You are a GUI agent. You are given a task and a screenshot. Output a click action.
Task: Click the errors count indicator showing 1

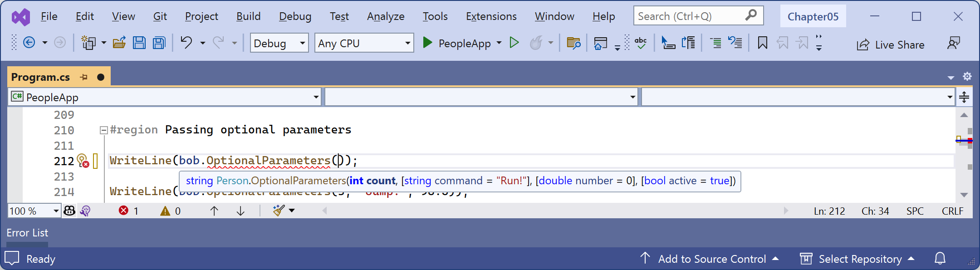coord(129,211)
